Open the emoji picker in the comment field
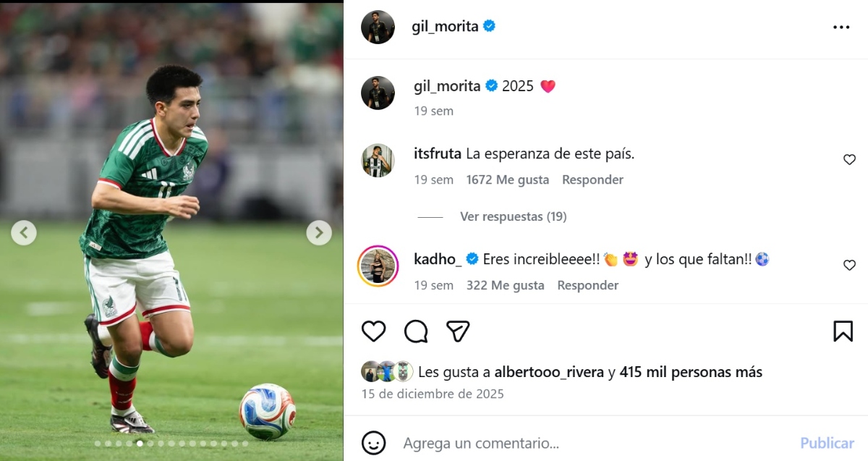Screen dimensions: 868x461 click(x=373, y=442)
